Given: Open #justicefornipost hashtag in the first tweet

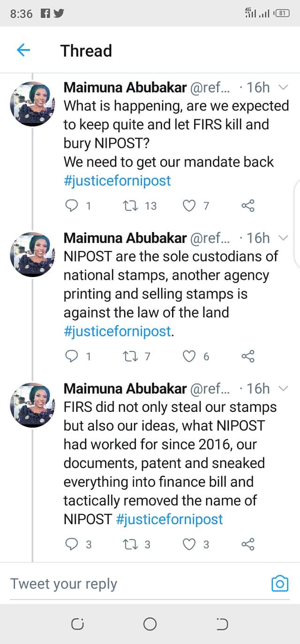Looking at the screenshot, I should pyautogui.click(x=117, y=181).
